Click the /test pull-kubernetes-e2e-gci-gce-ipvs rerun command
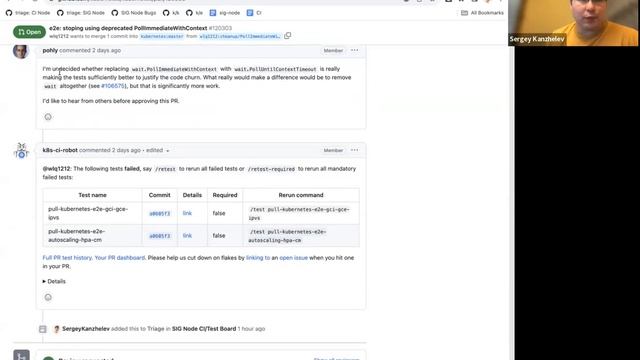Viewport: 640px width, 360px height. pyautogui.click(x=299, y=213)
